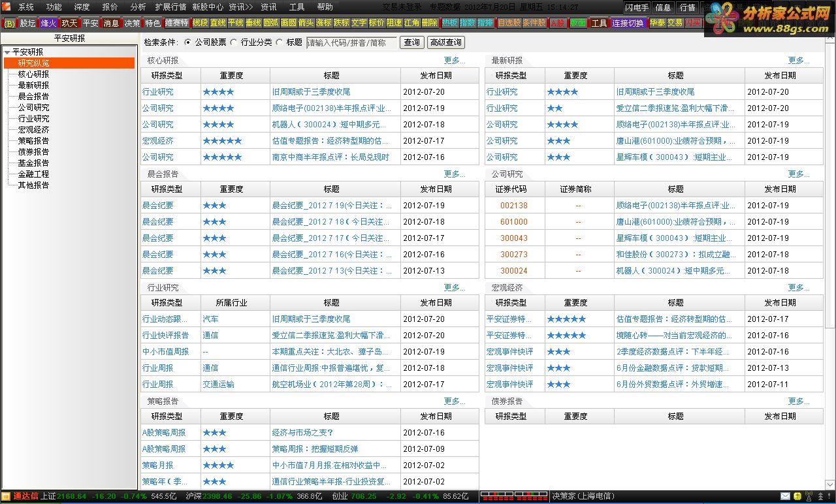Open the 自选股 toolbar button

(509, 23)
